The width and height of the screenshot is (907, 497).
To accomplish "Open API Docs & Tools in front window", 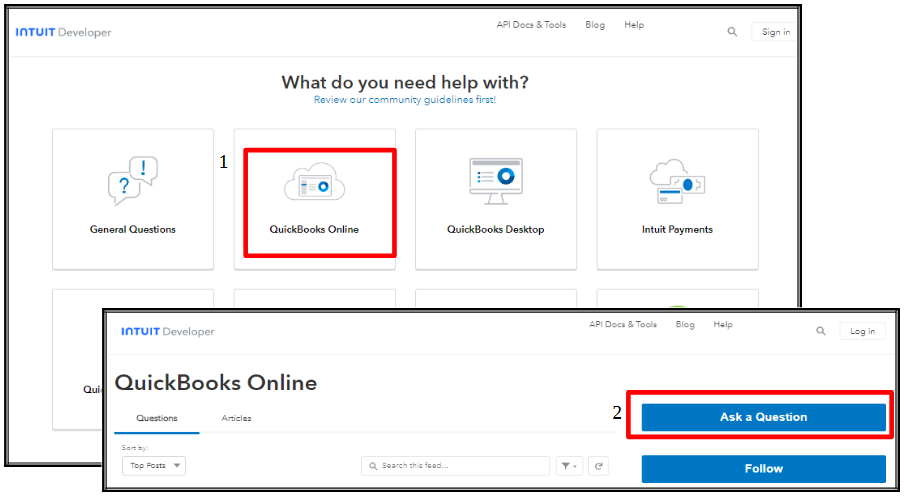I will pos(623,325).
